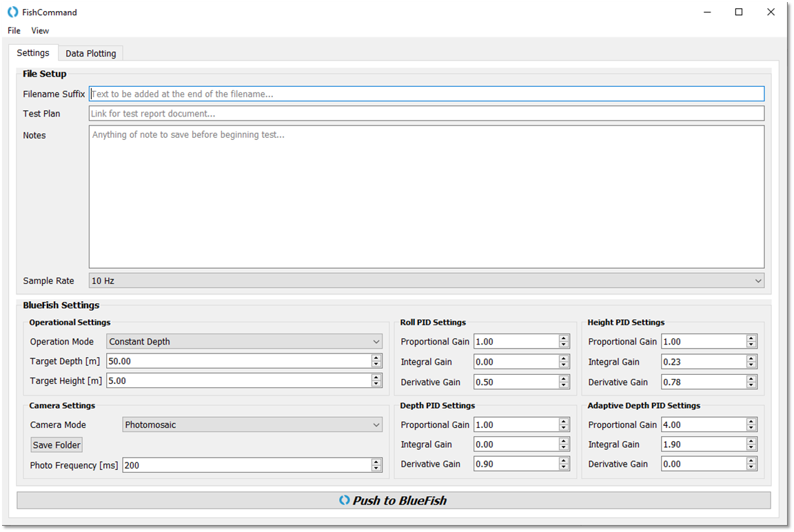
Task: Click the Test Plan link field
Action: (426, 114)
